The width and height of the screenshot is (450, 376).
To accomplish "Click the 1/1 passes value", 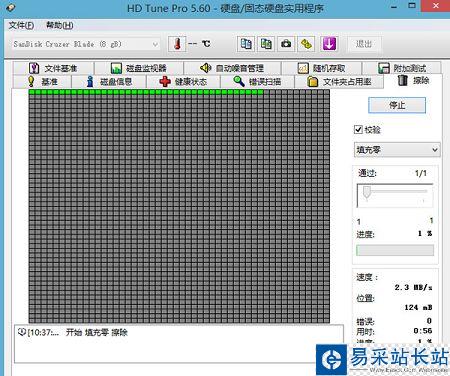I will pyautogui.click(x=421, y=173).
